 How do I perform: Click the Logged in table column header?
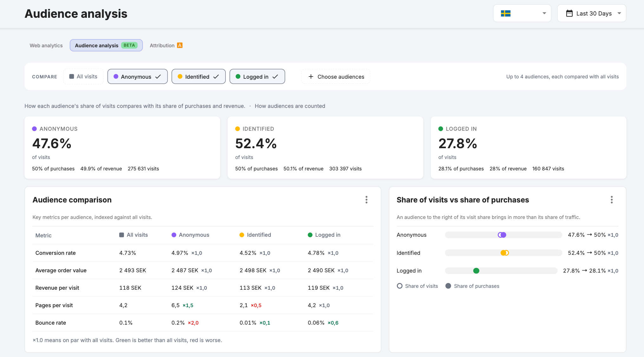[x=324, y=235]
